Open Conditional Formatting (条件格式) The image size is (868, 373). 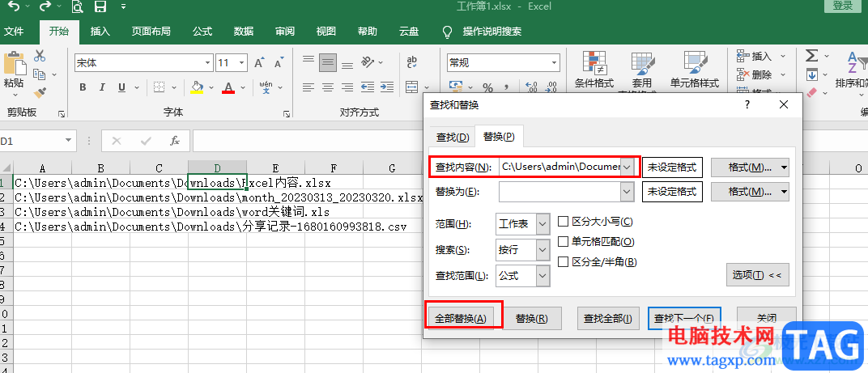(594, 70)
